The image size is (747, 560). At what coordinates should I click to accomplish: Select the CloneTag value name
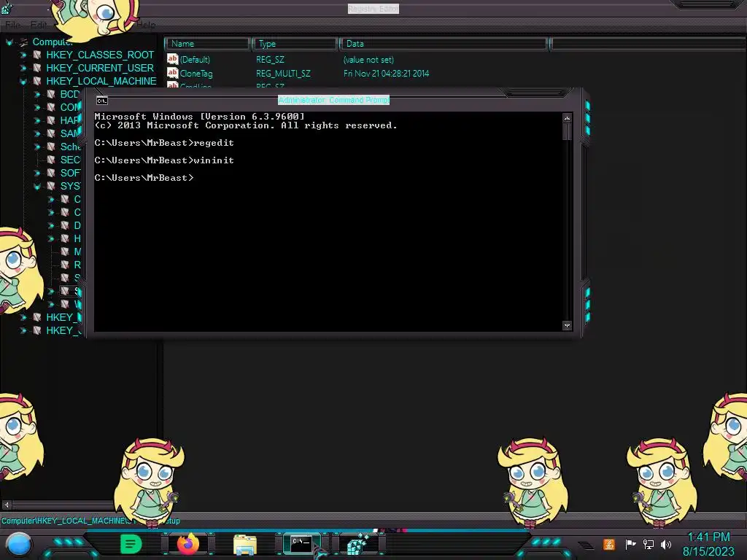point(196,74)
